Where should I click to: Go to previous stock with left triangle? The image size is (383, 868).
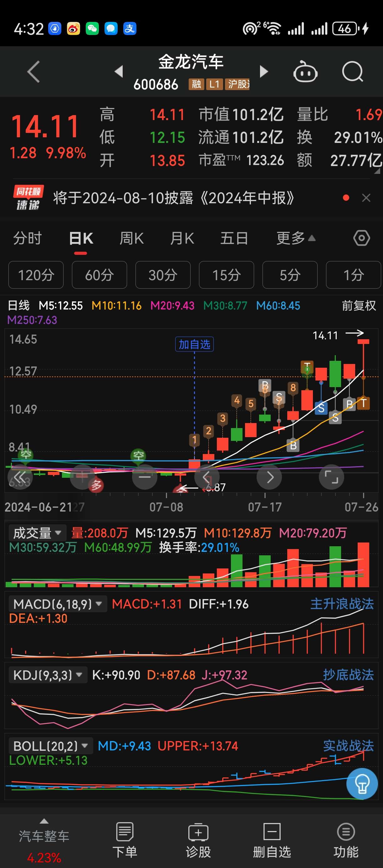pos(118,71)
